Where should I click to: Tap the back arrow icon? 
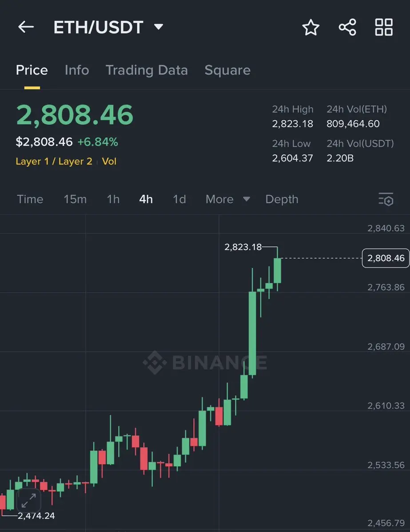click(26, 27)
